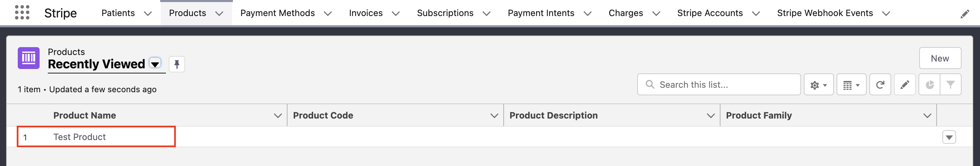Expand the Patients tab chevron

click(148, 14)
